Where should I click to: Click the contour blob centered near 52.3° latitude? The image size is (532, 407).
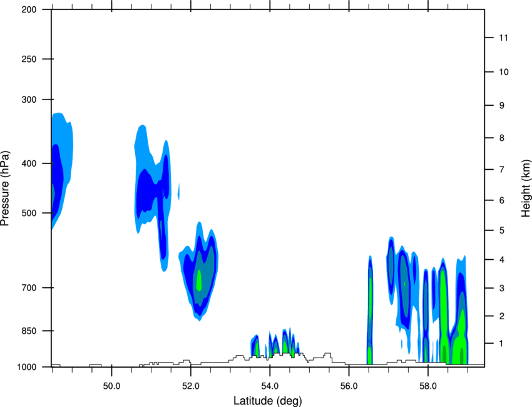200,273
